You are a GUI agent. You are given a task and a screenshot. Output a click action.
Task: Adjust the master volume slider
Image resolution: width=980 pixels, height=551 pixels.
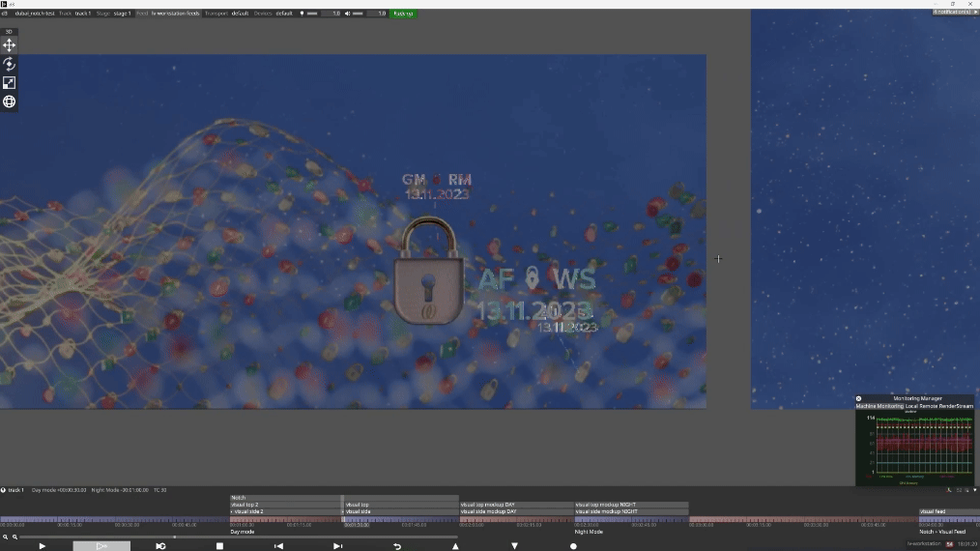[x=359, y=14]
